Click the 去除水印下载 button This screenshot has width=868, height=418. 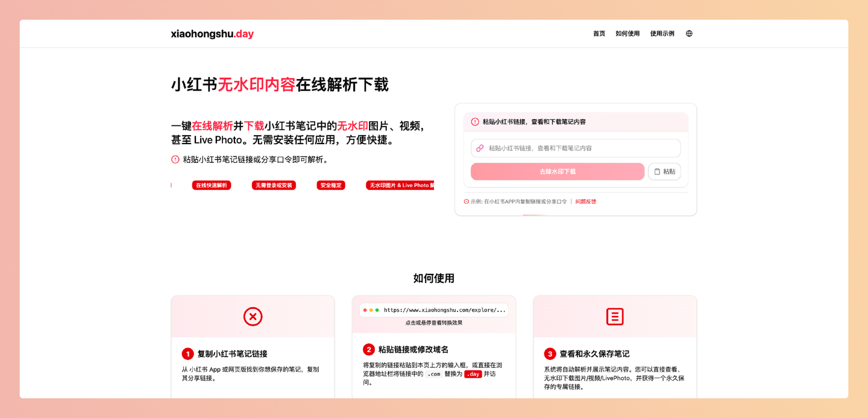[x=558, y=171]
